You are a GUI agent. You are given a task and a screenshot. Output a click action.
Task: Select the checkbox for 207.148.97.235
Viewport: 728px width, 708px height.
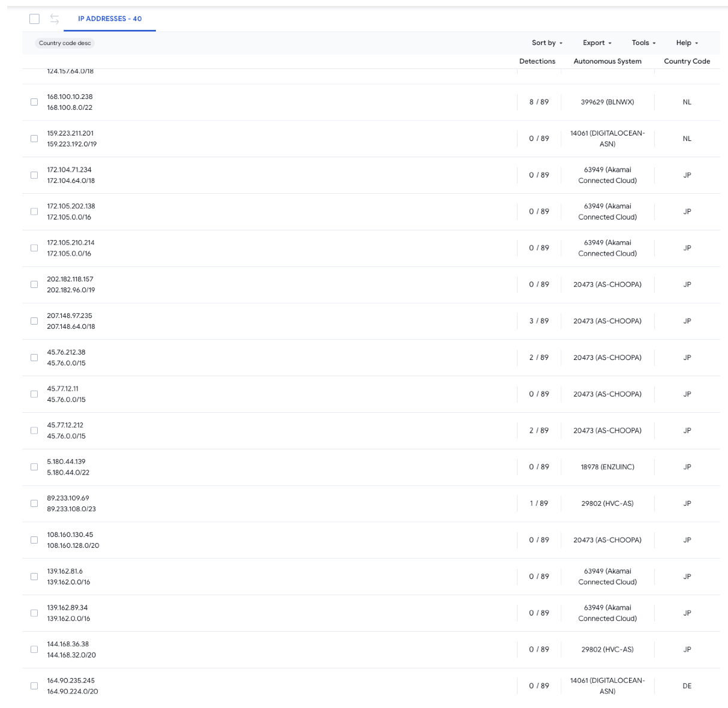34,321
